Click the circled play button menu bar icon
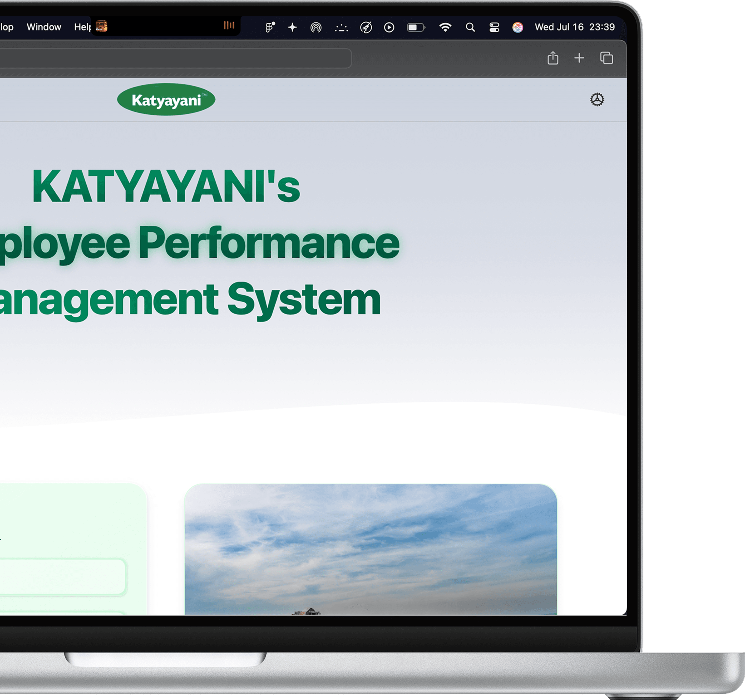The width and height of the screenshot is (745, 700). click(389, 27)
